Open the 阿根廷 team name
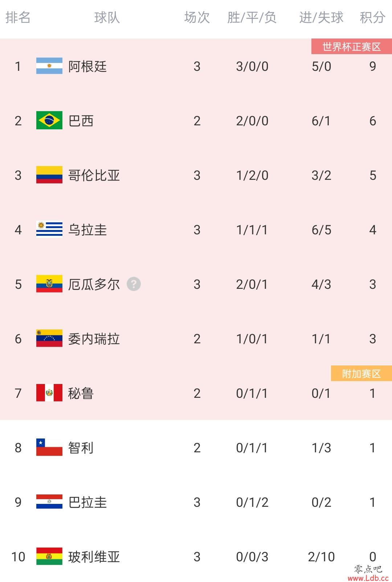392x582 pixels. 87,66
